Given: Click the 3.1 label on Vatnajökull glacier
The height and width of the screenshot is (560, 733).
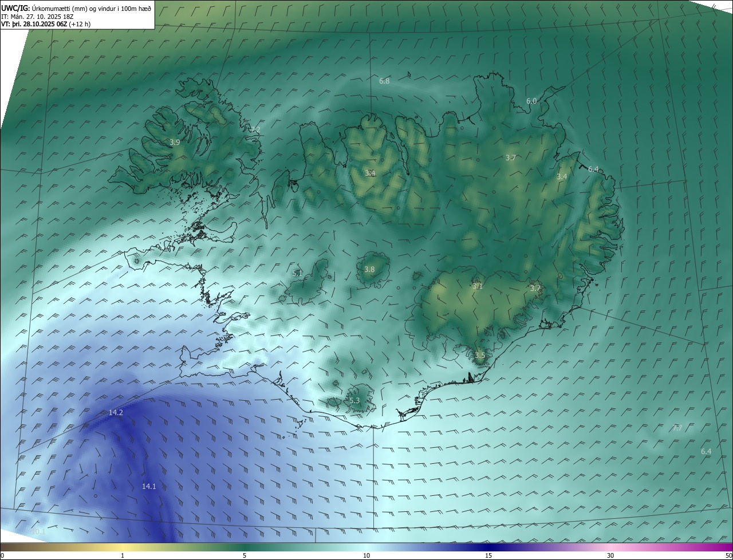Looking at the screenshot, I should click(478, 286).
